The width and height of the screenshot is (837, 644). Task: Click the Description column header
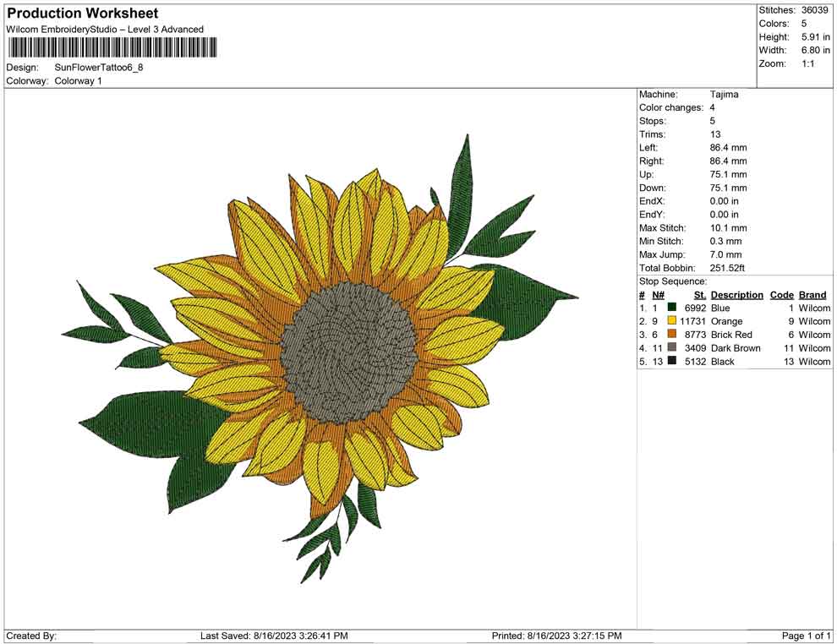point(737,295)
